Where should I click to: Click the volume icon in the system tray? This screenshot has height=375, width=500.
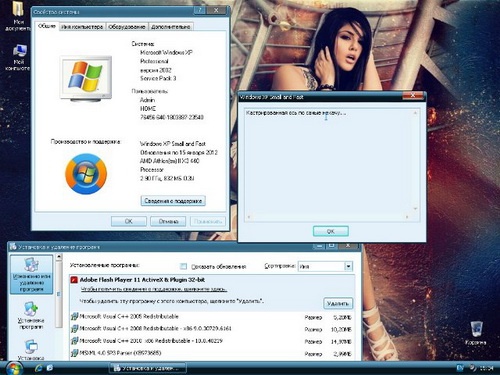[x=472, y=368]
